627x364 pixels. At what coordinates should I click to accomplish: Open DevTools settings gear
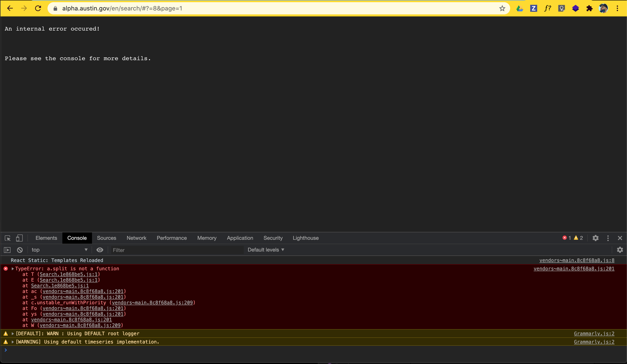[595, 238]
